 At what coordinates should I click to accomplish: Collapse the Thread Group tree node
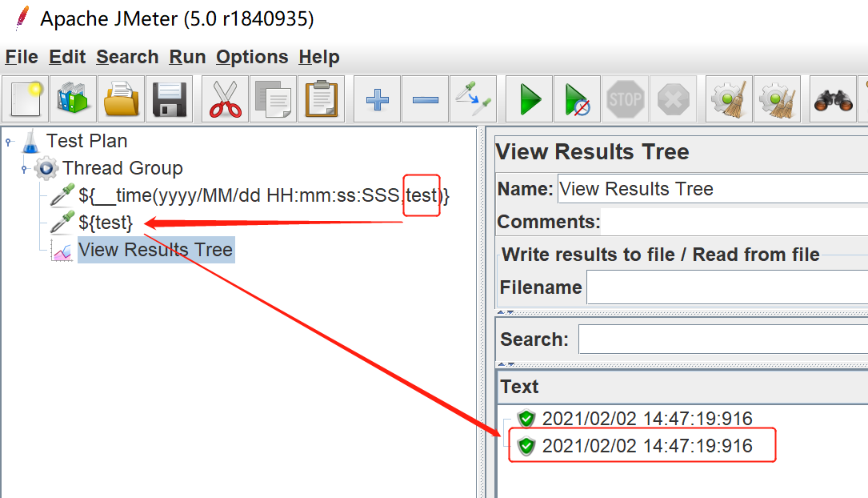24,168
